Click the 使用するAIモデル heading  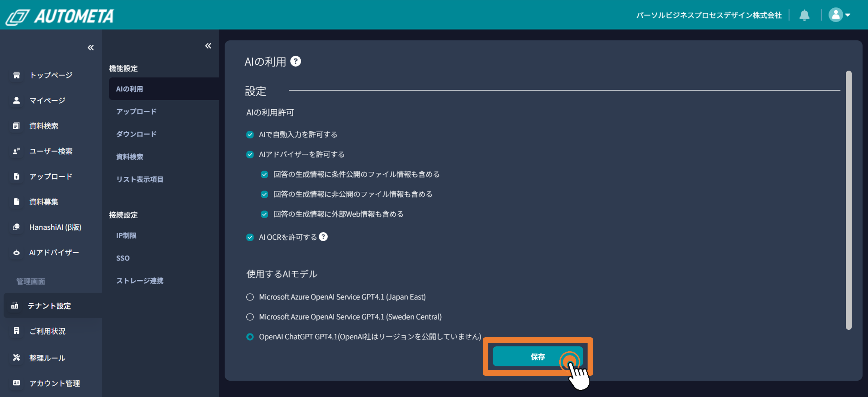point(282,274)
